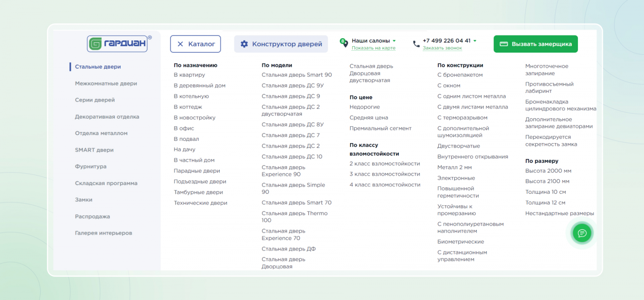Click the gear icon in Конструктор дверей
The height and width of the screenshot is (300, 644).
pyautogui.click(x=244, y=44)
